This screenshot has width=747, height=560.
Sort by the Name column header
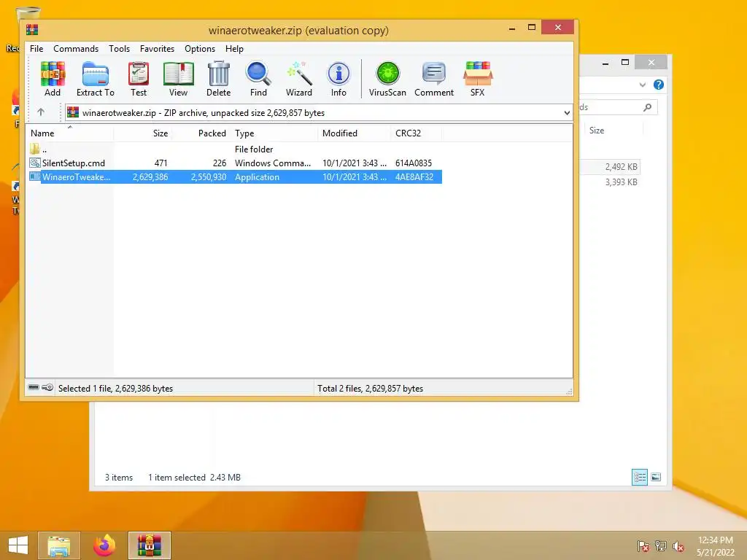coord(70,133)
